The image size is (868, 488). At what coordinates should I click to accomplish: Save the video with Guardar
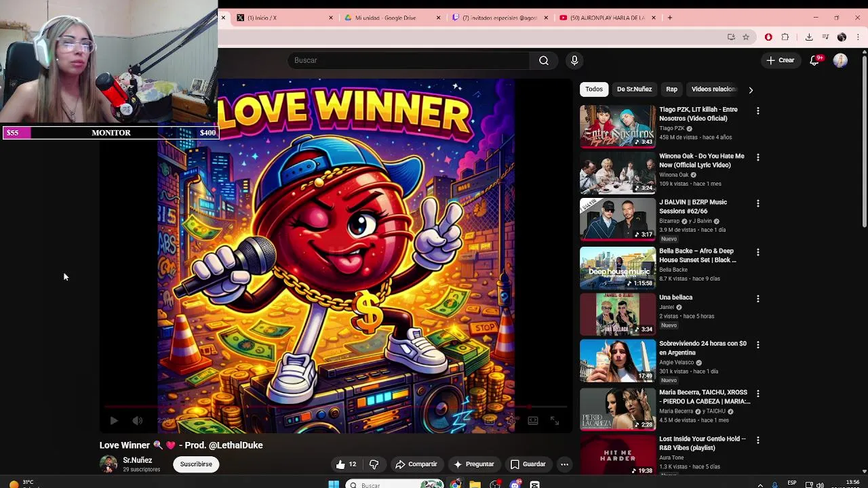pyautogui.click(x=528, y=464)
